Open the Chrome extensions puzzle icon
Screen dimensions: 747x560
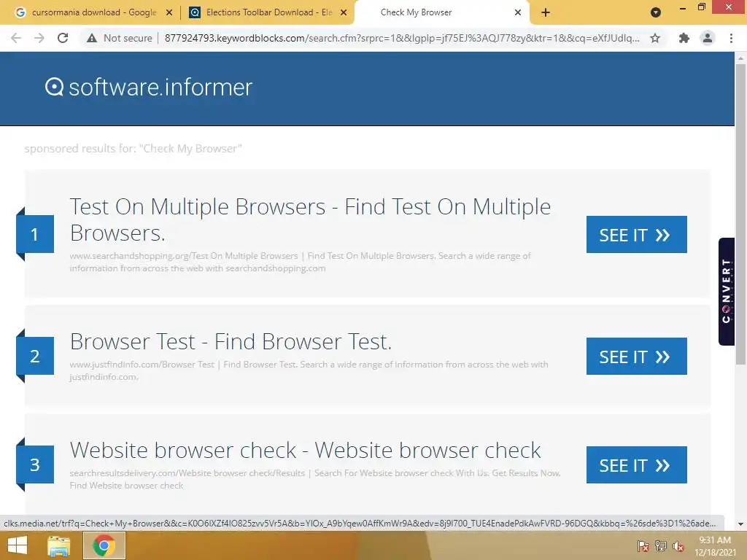[684, 38]
